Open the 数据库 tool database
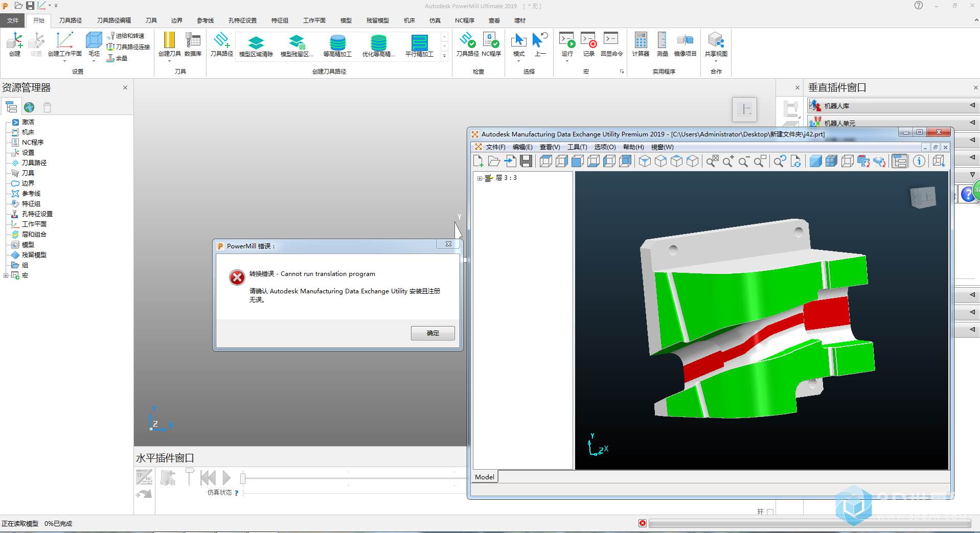Image resolution: width=980 pixels, height=533 pixels. 193,44
